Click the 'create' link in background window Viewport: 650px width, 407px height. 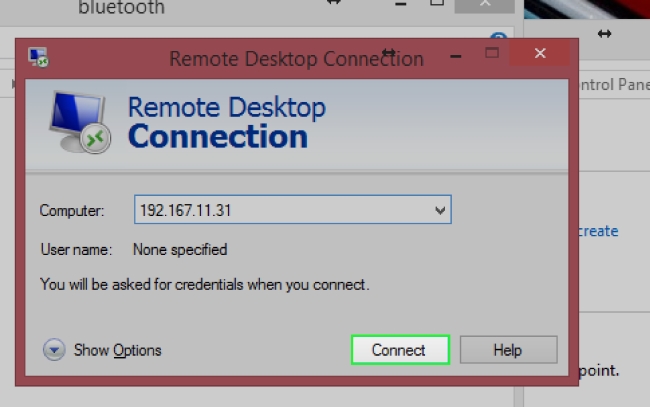598,231
